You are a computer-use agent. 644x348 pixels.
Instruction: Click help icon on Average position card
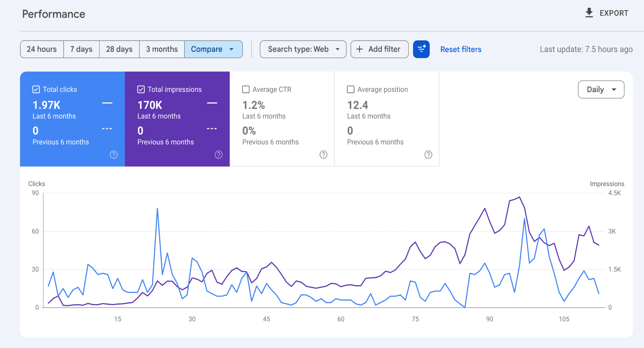(x=429, y=155)
